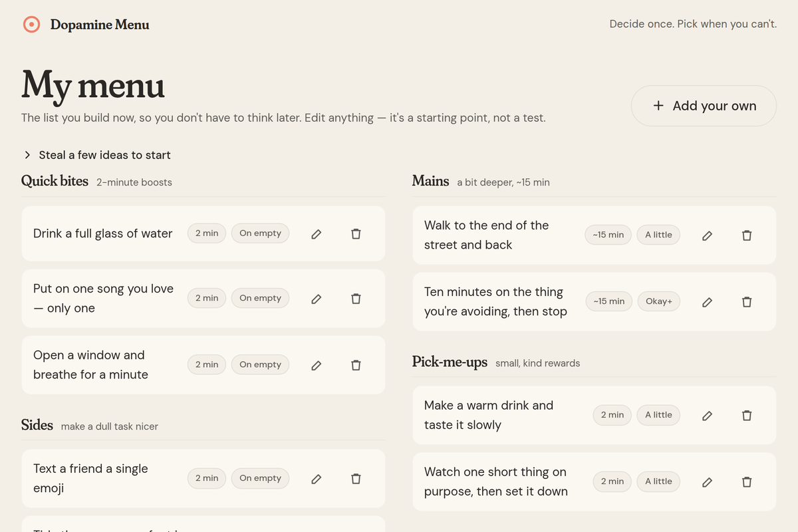Click 'Open a window and breathe for a minute' text
Image resolution: width=798 pixels, height=532 pixels.
click(x=90, y=365)
